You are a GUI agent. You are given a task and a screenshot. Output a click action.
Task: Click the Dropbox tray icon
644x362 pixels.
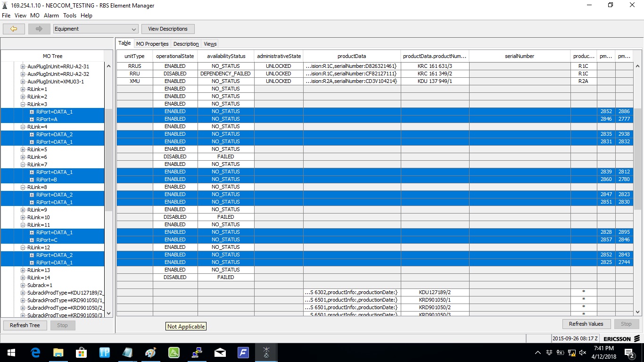point(549,353)
